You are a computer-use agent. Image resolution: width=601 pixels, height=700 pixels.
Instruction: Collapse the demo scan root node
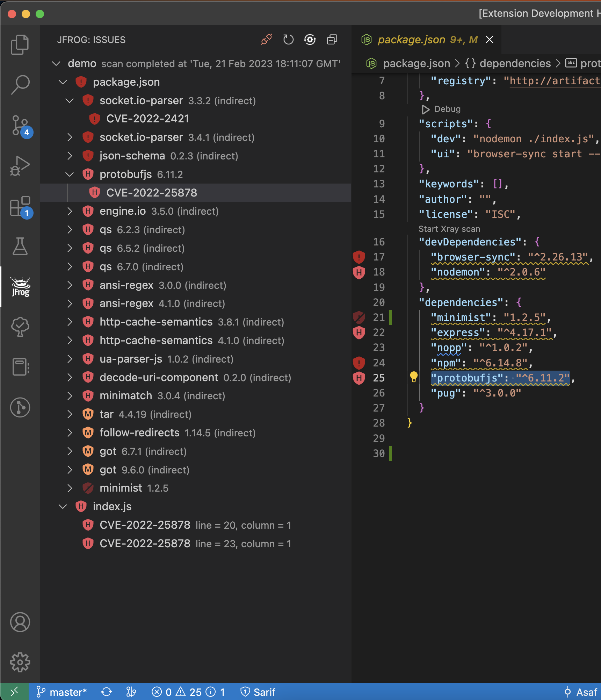pos(56,64)
